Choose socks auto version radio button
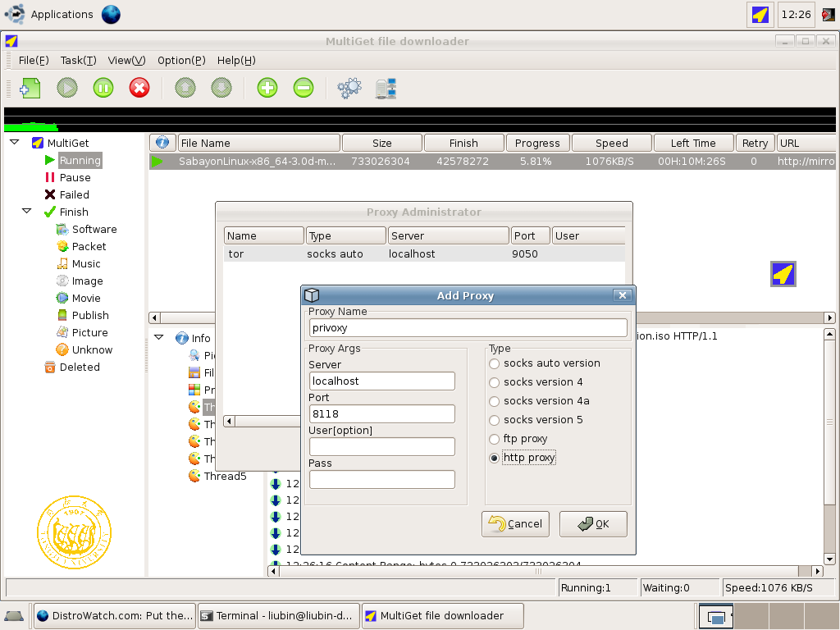Viewport: 840px width, 630px height. click(x=495, y=363)
